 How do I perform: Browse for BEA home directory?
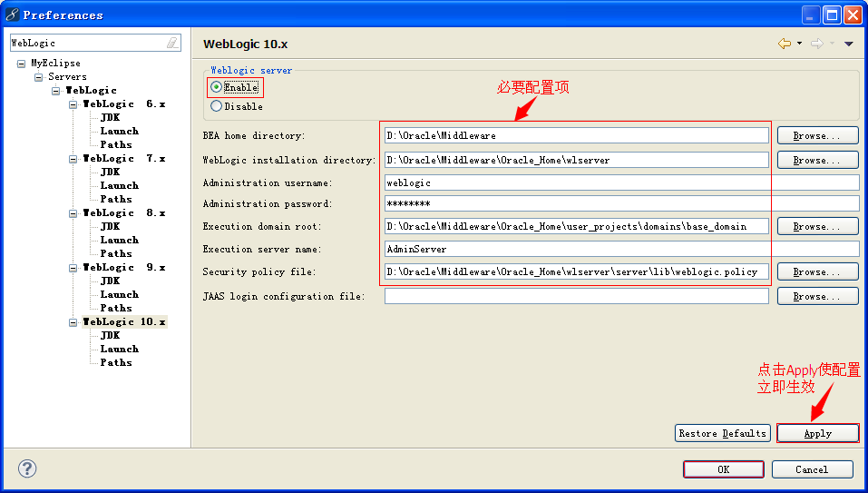[817, 135]
